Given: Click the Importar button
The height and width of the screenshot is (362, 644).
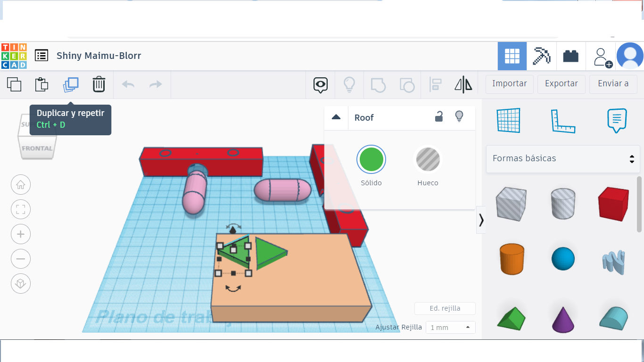Looking at the screenshot, I should tap(510, 84).
